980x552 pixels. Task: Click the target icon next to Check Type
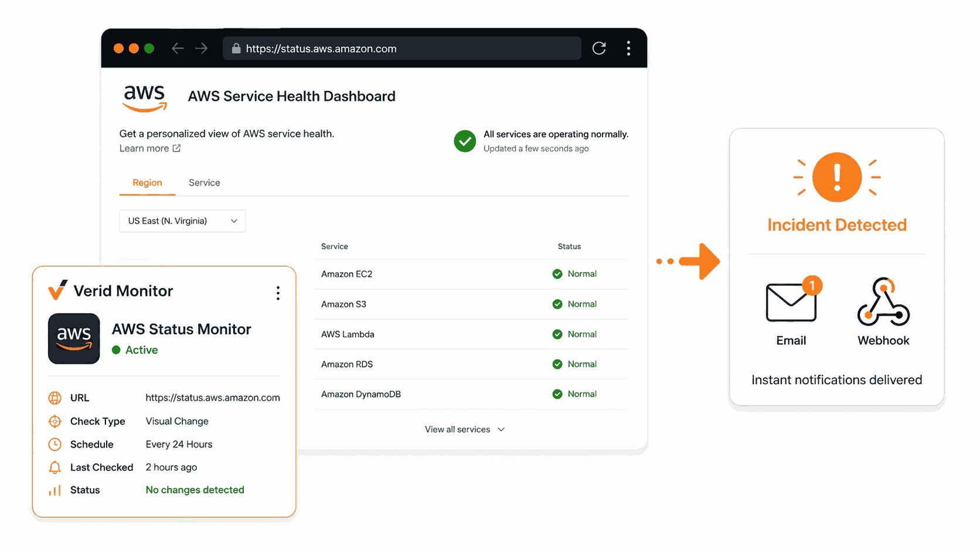[55, 421]
